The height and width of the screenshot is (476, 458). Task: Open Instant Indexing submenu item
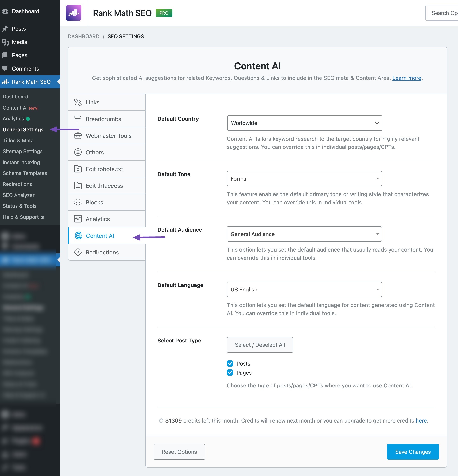tap(21, 162)
